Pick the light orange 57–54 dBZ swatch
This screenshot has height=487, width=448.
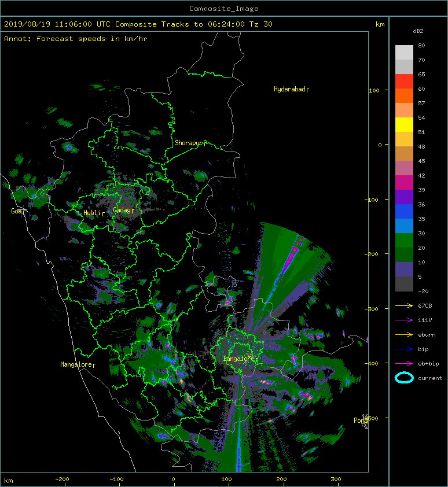point(404,110)
